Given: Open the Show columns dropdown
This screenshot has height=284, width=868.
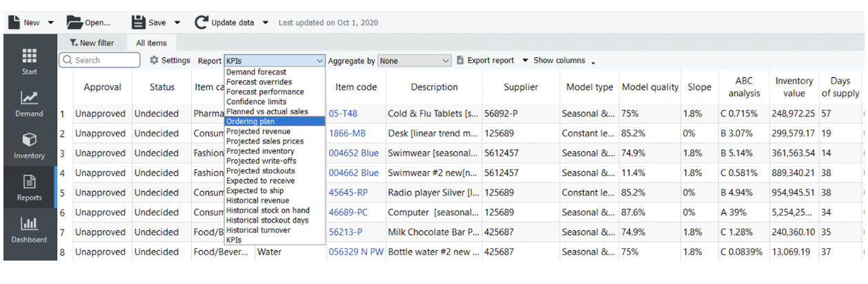Looking at the screenshot, I should 564,61.
